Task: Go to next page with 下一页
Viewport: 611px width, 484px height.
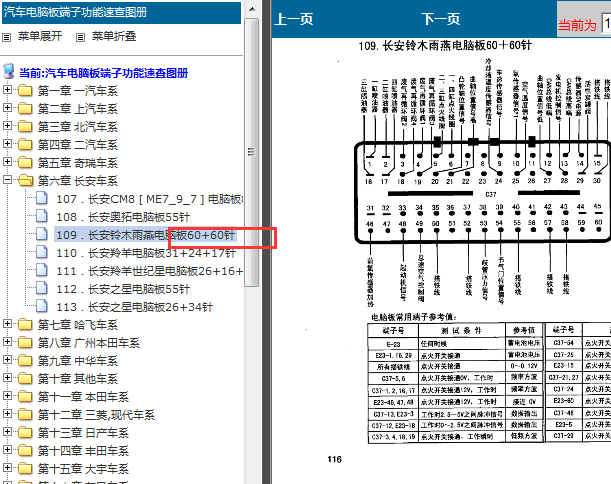Action: click(x=441, y=19)
